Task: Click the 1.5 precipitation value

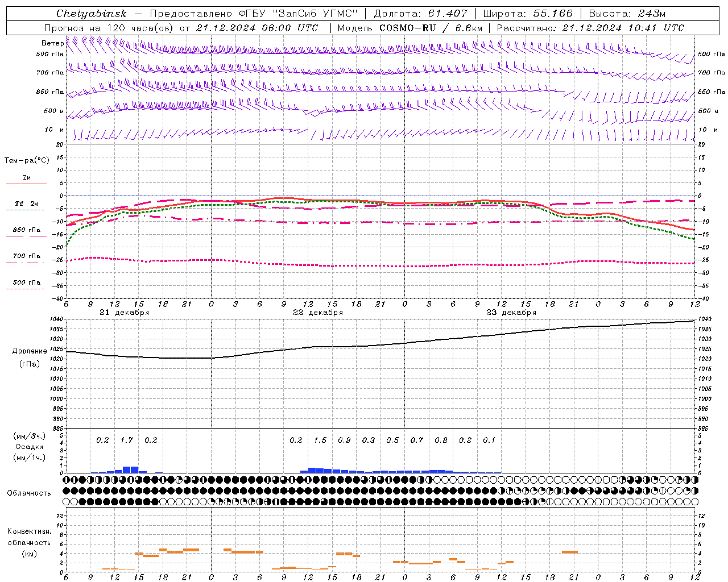Action: pos(320,440)
